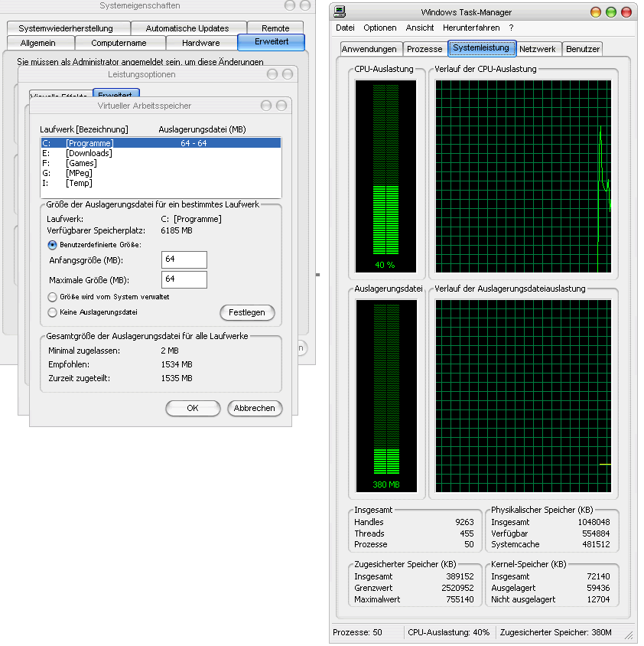This screenshot has height=646, width=644.
Task: Open the Remote tab
Action: (x=275, y=28)
